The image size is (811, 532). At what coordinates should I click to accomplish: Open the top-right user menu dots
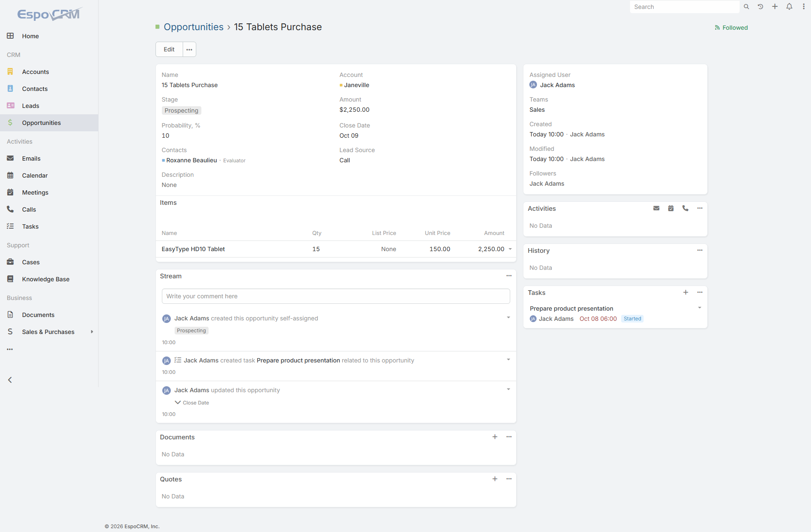[x=804, y=7]
